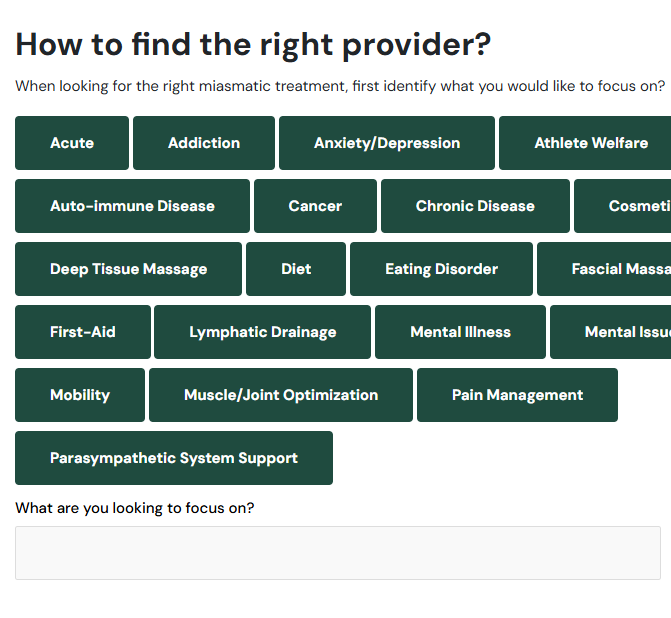Screen dimensions: 671x618
Task: Click the Chronic Disease button
Action: tap(475, 206)
